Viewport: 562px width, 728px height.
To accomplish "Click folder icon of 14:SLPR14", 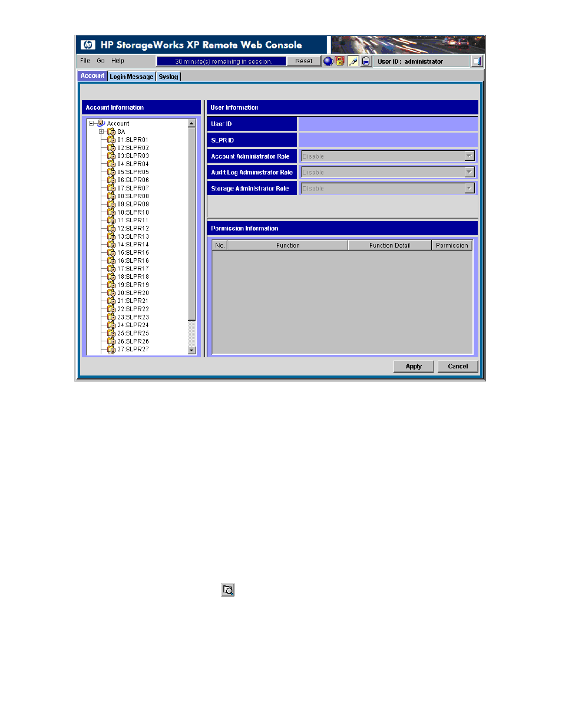I will pos(111,245).
